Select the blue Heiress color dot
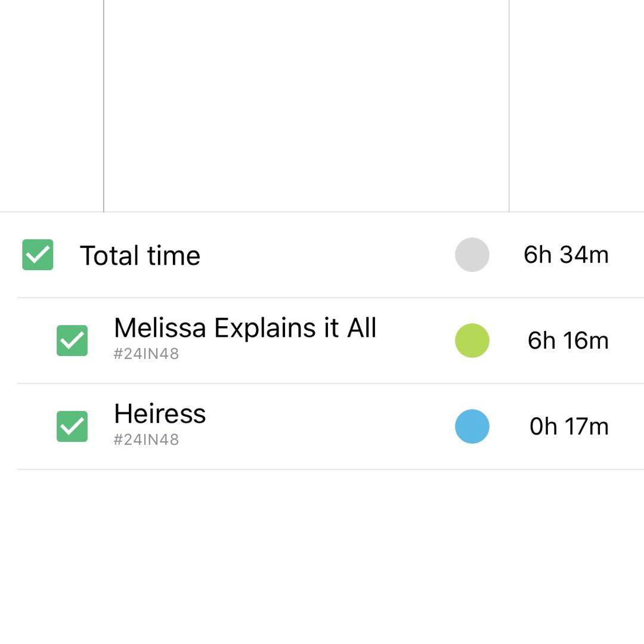 472,426
